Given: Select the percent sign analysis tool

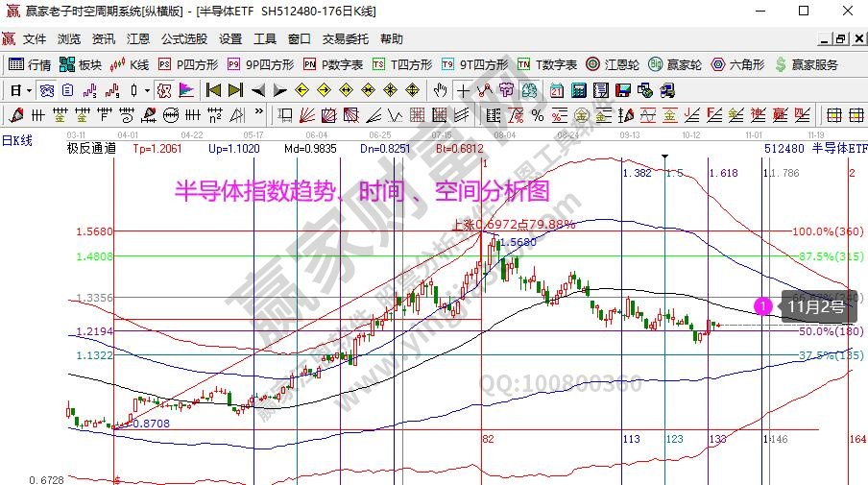Looking at the screenshot, I should (x=537, y=115).
